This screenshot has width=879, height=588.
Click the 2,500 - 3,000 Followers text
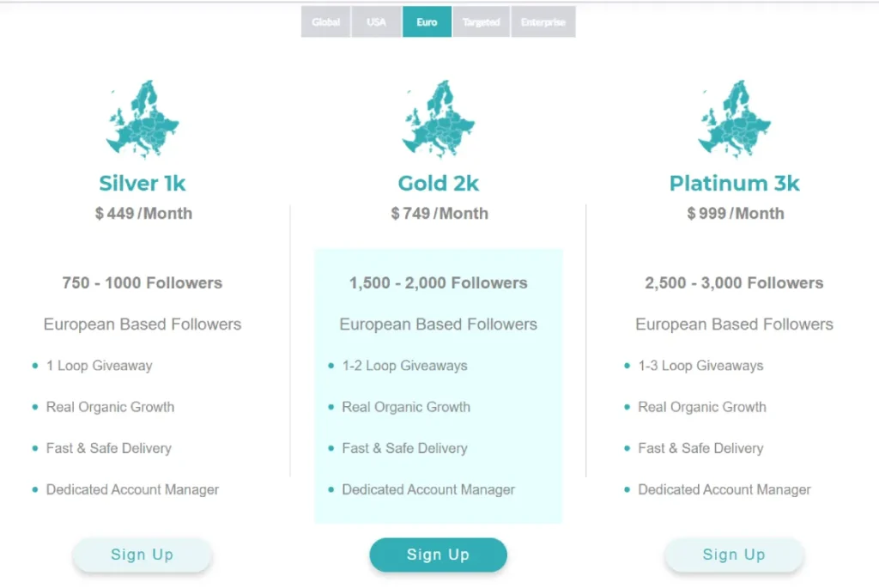734,282
